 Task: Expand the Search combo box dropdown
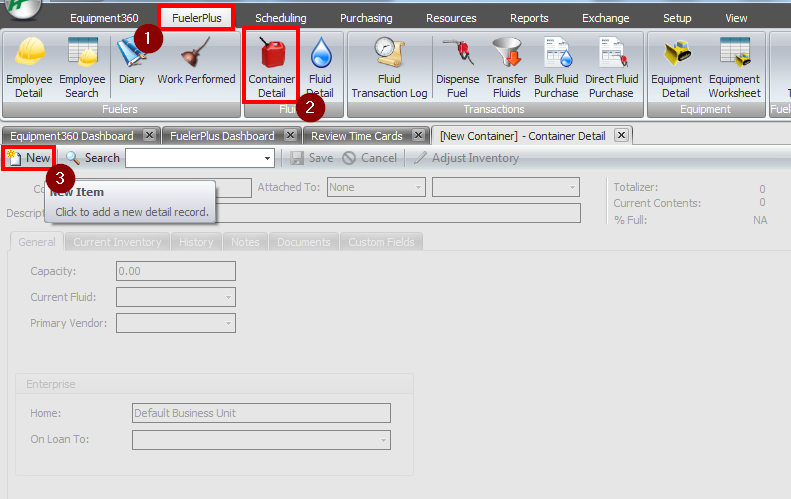(x=267, y=158)
